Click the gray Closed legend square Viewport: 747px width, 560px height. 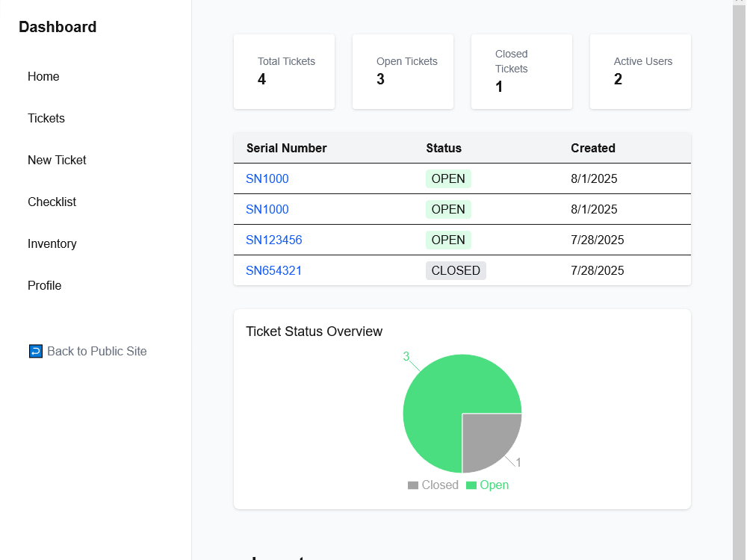click(x=413, y=485)
